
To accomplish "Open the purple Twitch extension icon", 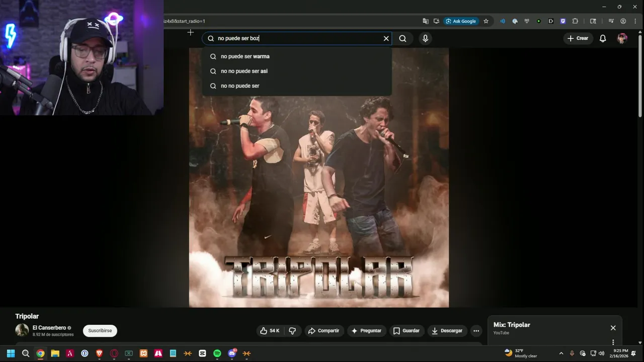I will 563,21.
